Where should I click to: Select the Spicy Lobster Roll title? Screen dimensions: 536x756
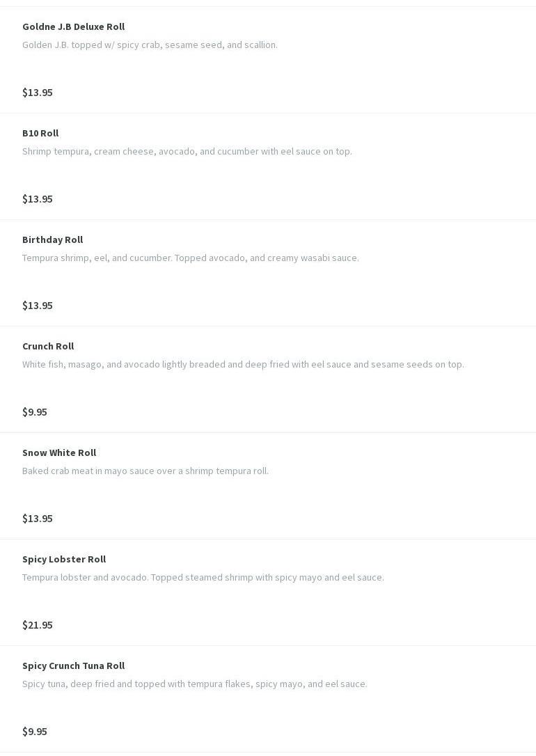click(64, 559)
